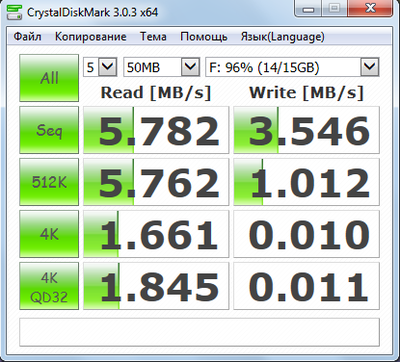
Task: Start the 4K QD32 test
Action: pos(49,286)
